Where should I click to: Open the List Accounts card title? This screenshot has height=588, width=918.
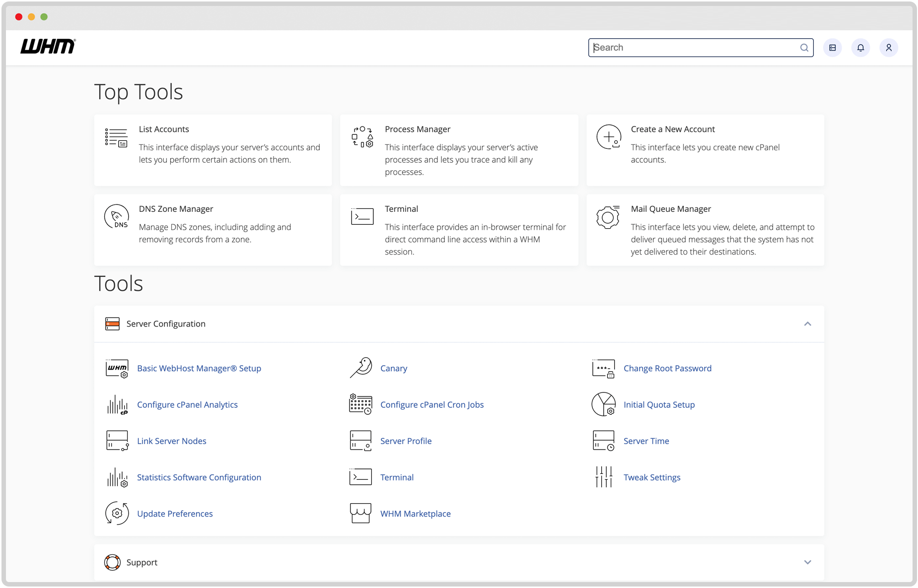pyautogui.click(x=164, y=129)
